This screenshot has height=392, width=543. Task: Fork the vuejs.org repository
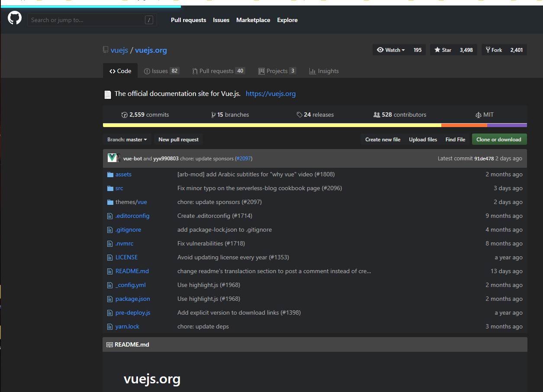[494, 50]
